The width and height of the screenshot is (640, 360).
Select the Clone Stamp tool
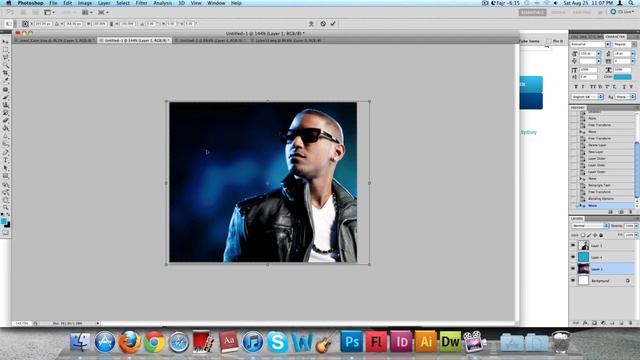point(5,105)
